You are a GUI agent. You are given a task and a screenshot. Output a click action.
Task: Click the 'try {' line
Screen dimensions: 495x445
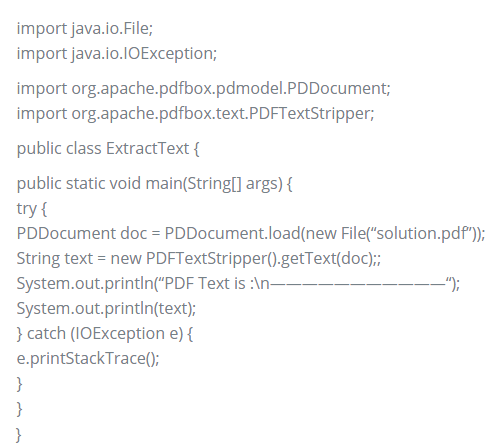pos(32,209)
